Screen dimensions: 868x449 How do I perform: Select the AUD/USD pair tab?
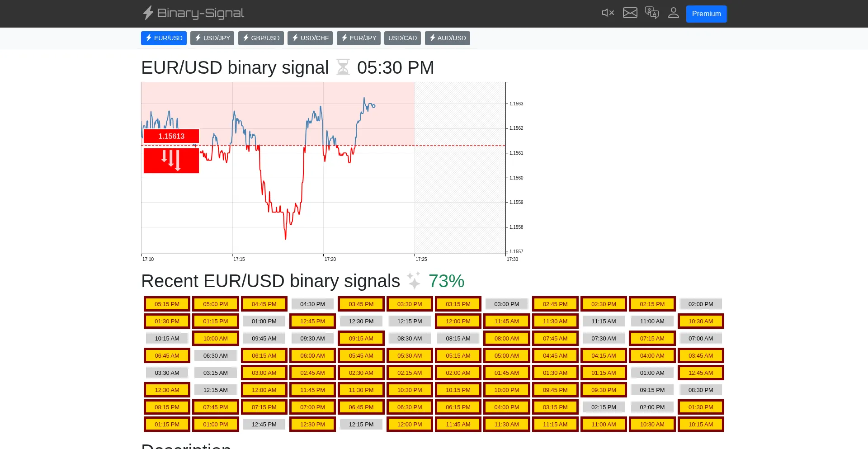click(447, 38)
